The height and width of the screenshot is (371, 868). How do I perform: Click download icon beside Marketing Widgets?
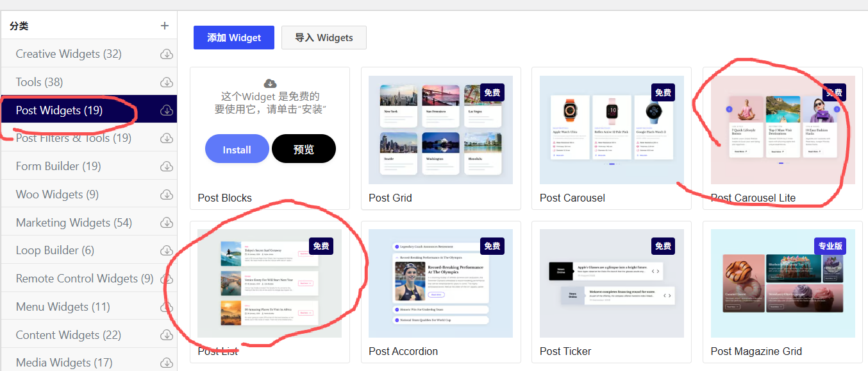pos(167,223)
